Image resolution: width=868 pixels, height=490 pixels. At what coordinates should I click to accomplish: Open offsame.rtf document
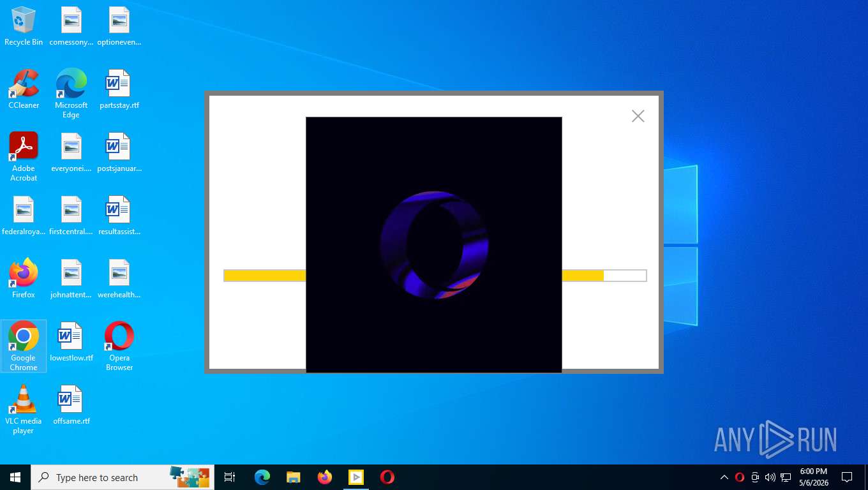pos(71,405)
